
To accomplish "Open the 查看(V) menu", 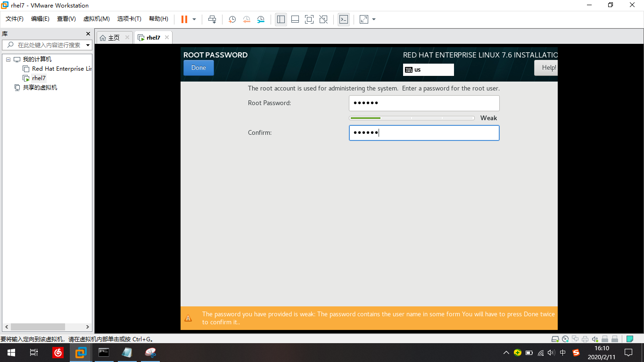I will pos(66,19).
